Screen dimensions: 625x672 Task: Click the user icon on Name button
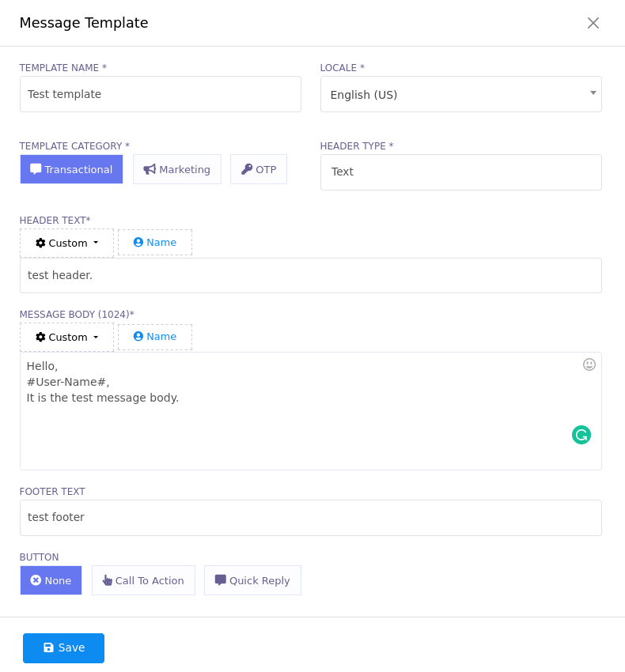[137, 242]
